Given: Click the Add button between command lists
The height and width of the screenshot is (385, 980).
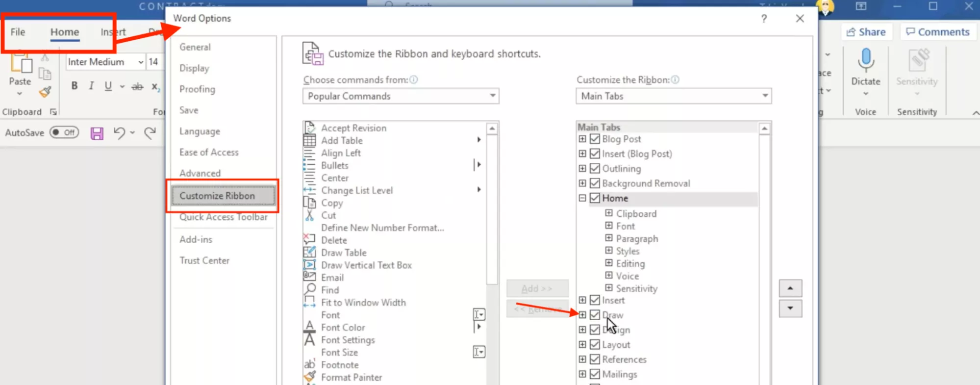Looking at the screenshot, I should [x=537, y=288].
